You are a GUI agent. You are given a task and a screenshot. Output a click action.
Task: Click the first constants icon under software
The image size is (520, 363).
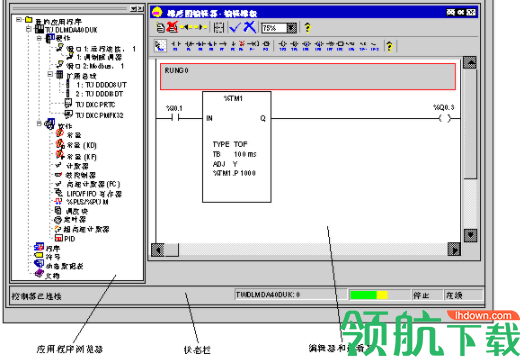[60, 133]
